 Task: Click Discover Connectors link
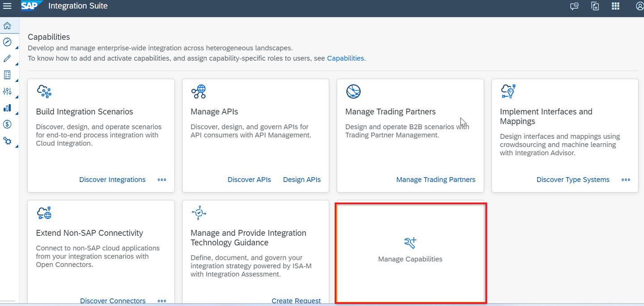click(x=113, y=301)
